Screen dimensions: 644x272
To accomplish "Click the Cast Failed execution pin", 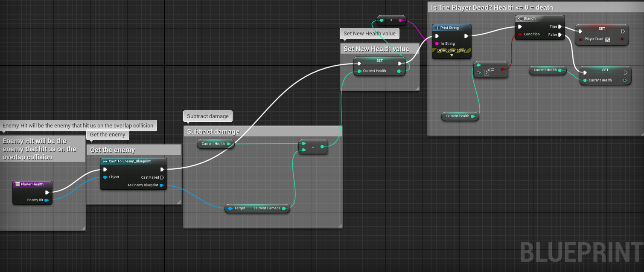I will 162,177.
